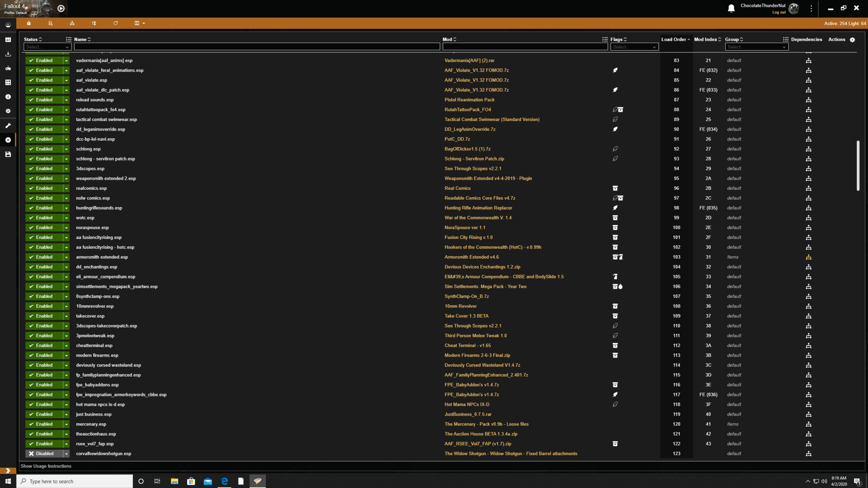Open the Profiles page in sidebar

(x=8, y=40)
